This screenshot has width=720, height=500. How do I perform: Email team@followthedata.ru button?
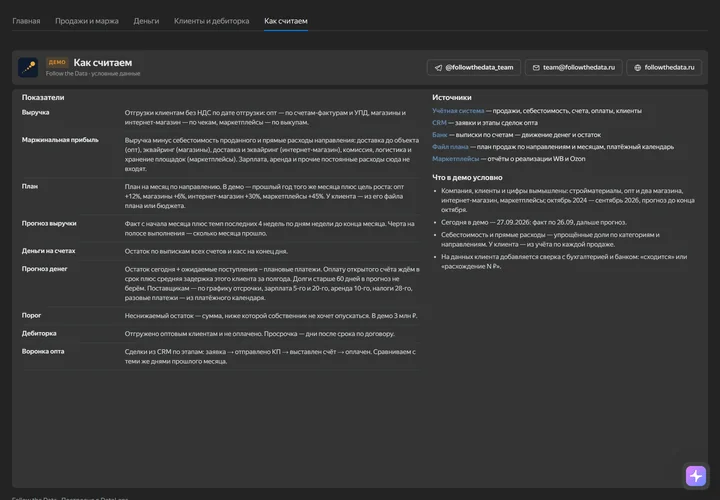(574, 67)
